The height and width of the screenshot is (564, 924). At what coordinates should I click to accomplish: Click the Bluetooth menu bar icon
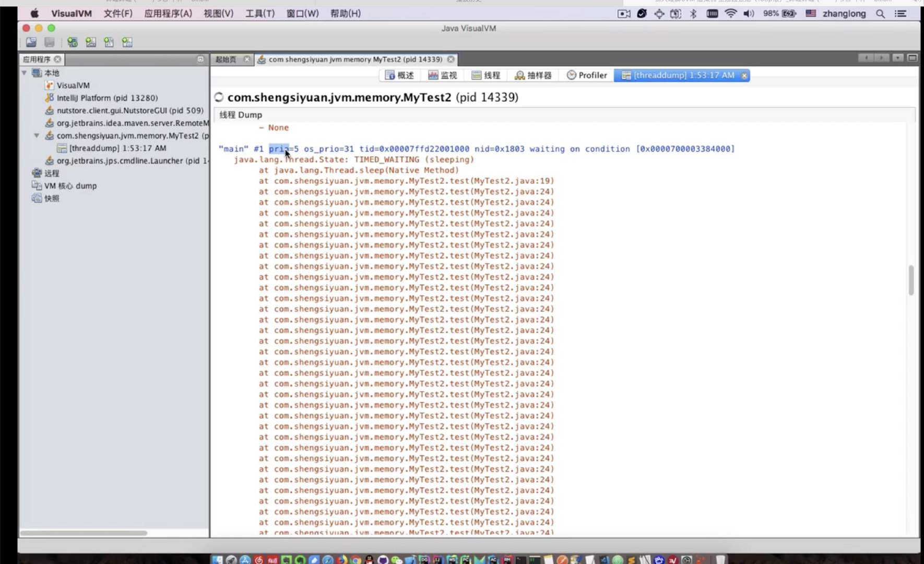(x=693, y=14)
